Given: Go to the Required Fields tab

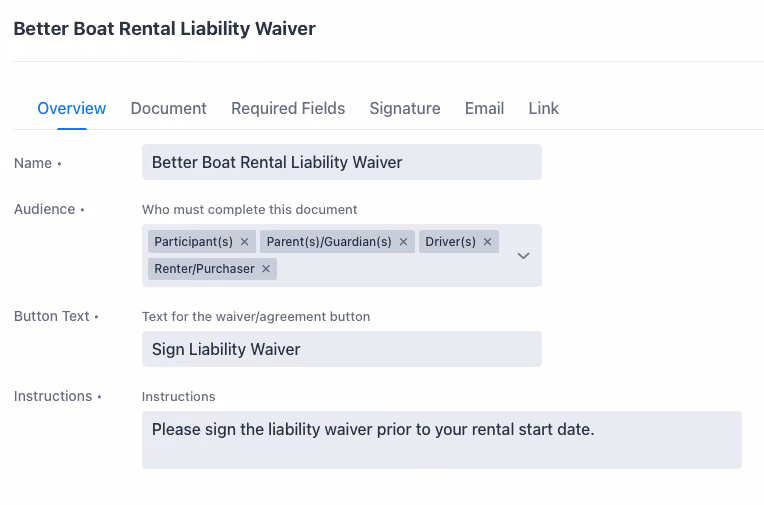Looking at the screenshot, I should tap(288, 108).
